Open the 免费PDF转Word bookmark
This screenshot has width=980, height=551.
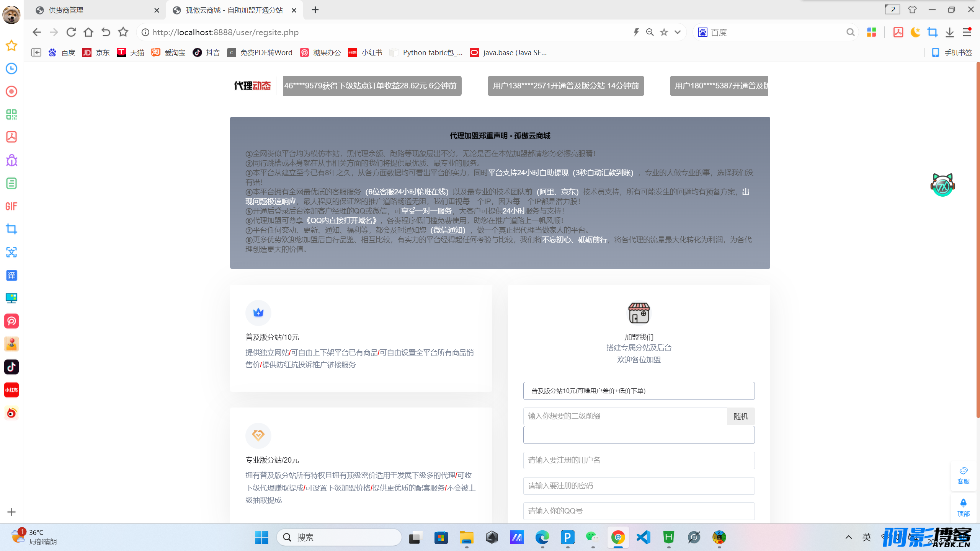pos(260,52)
